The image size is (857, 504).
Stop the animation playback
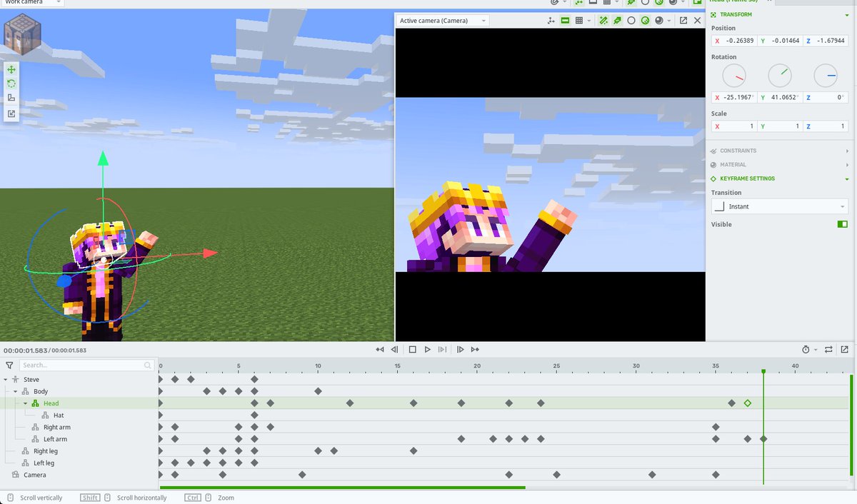(x=412, y=349)
